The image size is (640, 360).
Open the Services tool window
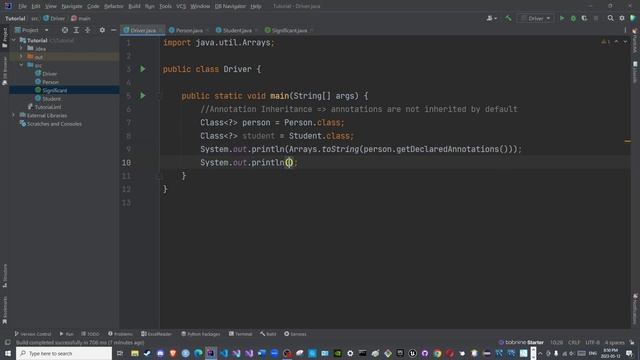click(295, 334)
